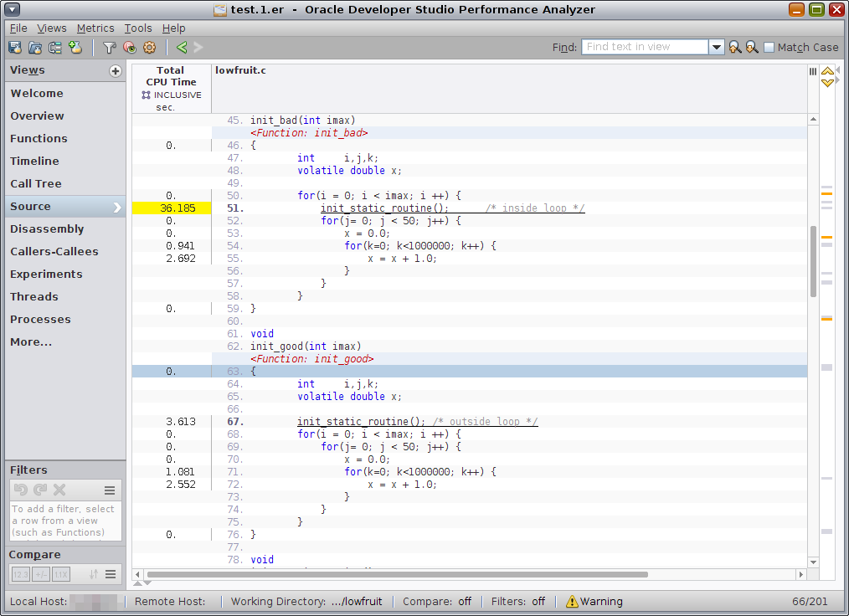This screenshot has height=616, width=849.
Task: Click the Show/Hide Functions eye icon
Action: tap(129, 48)
